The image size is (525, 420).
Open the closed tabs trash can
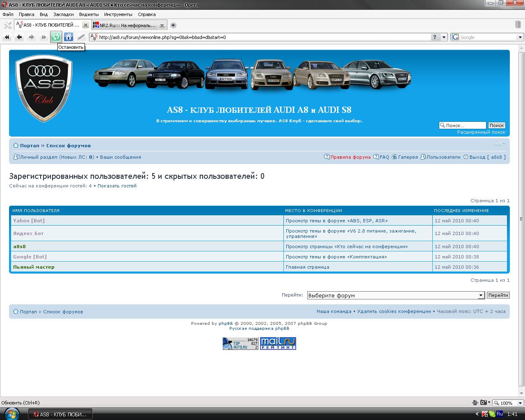pos(518,25)
